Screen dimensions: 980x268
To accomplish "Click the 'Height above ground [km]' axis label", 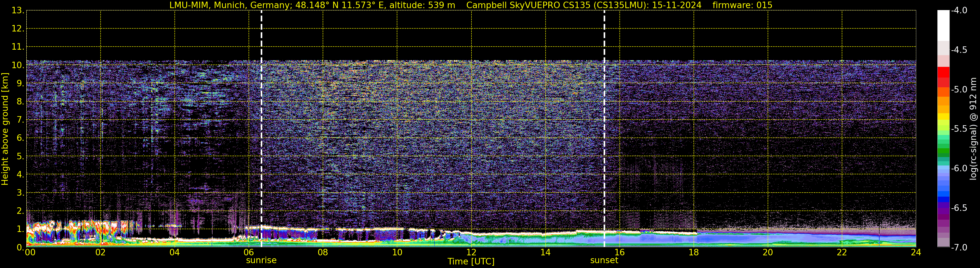I will click(x=5, y=129).
